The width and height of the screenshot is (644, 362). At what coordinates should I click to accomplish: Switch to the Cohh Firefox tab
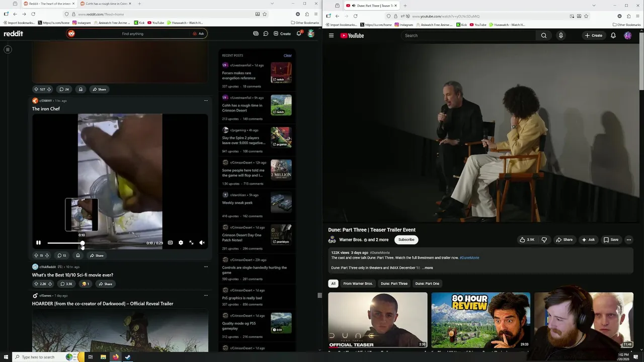(x=106, y=4)
